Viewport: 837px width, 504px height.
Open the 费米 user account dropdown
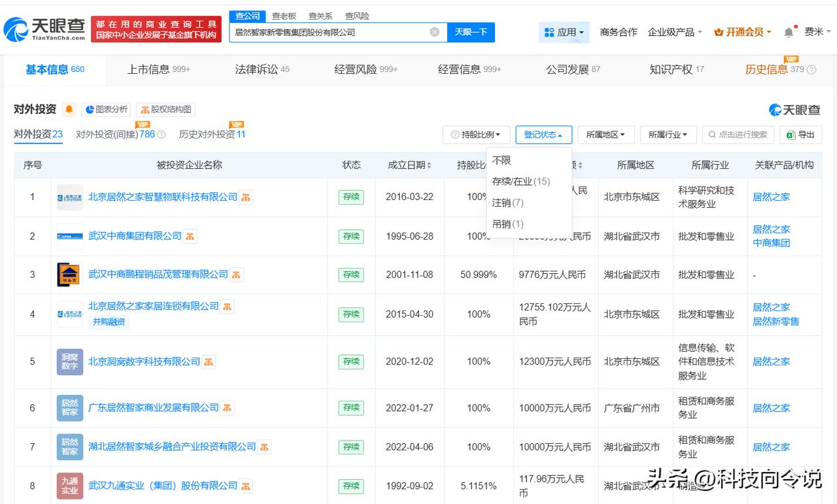click(818, 32)
